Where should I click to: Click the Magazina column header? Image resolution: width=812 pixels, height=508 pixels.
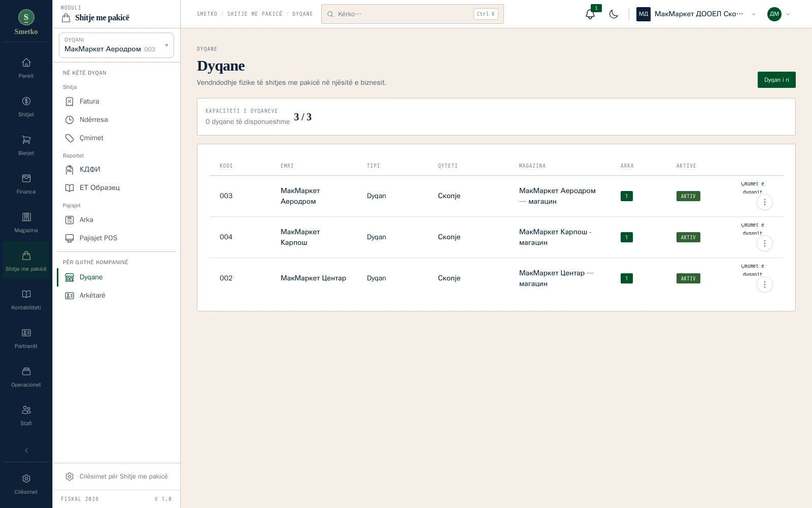point(532,166)
